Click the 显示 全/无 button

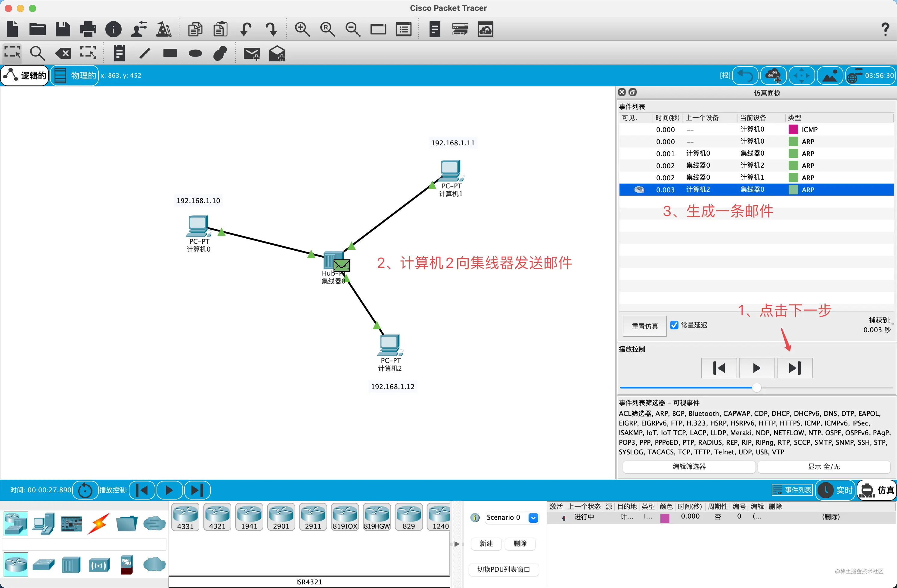(824, 466)
